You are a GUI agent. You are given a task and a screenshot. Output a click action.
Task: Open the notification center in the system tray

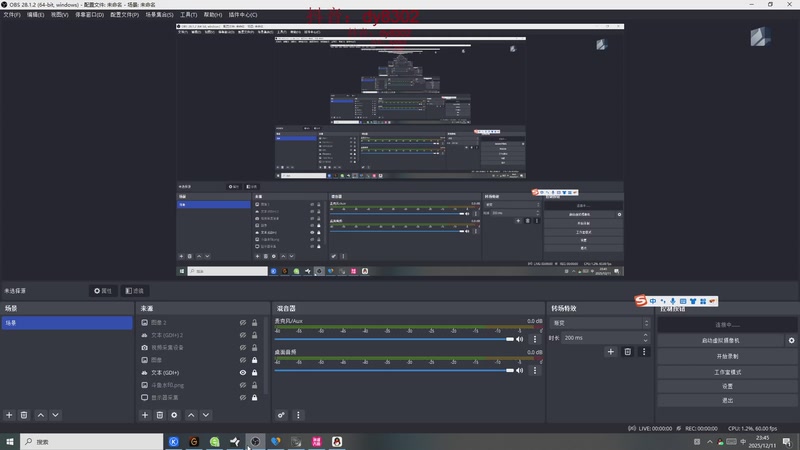tap(787, 441)
